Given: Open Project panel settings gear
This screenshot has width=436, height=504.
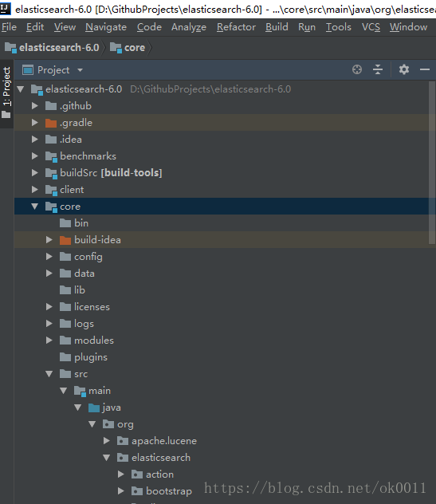Looking at the screenshot, I should click(404, 69).
